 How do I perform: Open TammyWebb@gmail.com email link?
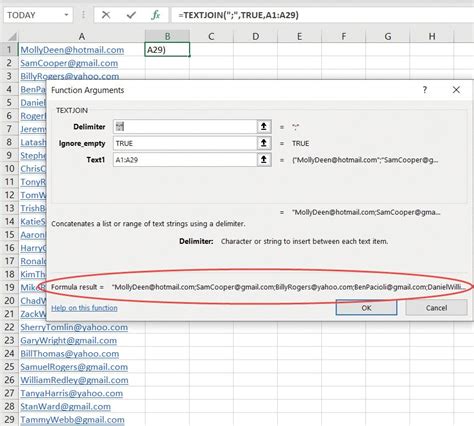point(72,420)
